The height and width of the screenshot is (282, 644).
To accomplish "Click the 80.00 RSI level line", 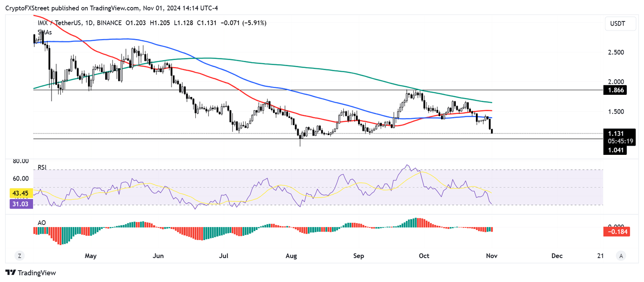I will 21,160.
